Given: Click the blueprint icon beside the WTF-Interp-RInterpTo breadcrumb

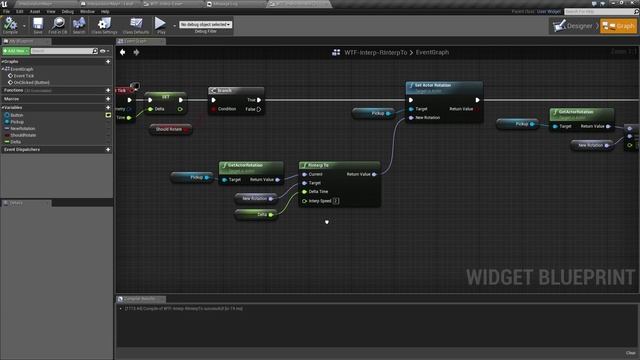Looking at the screenshot, I should coord(336,52).
